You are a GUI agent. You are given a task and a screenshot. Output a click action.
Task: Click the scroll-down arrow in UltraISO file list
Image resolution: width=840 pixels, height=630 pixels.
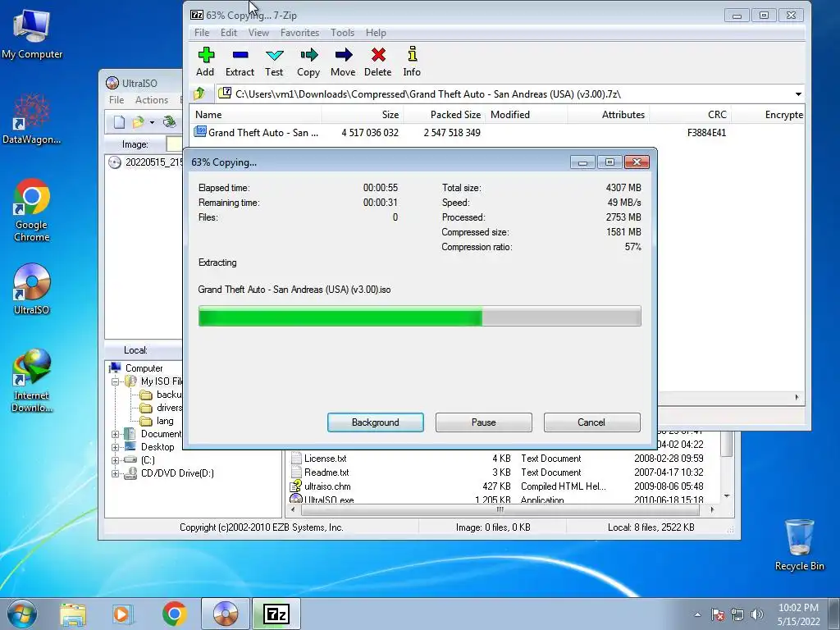point(727,496)
